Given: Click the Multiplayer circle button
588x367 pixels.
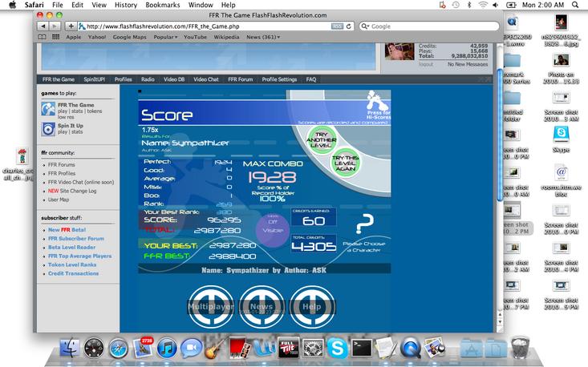Looking at the screenshot, I should [211, 307].
